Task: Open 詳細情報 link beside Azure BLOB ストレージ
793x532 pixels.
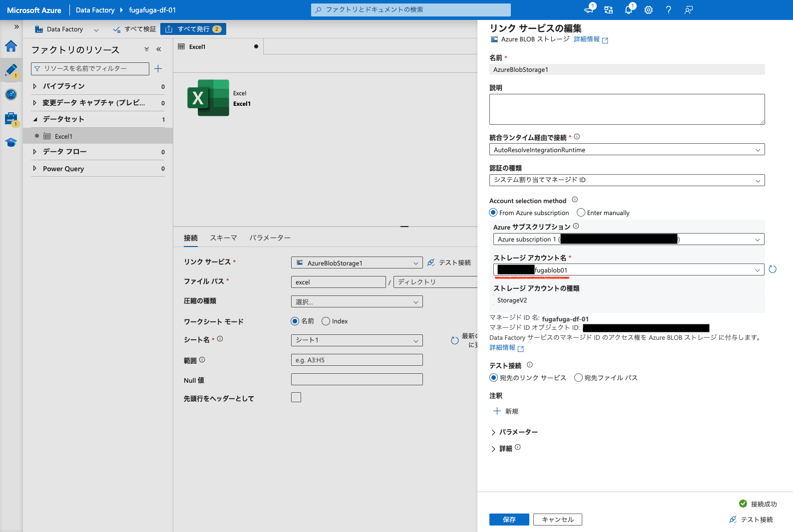Action: pos(591,39)
